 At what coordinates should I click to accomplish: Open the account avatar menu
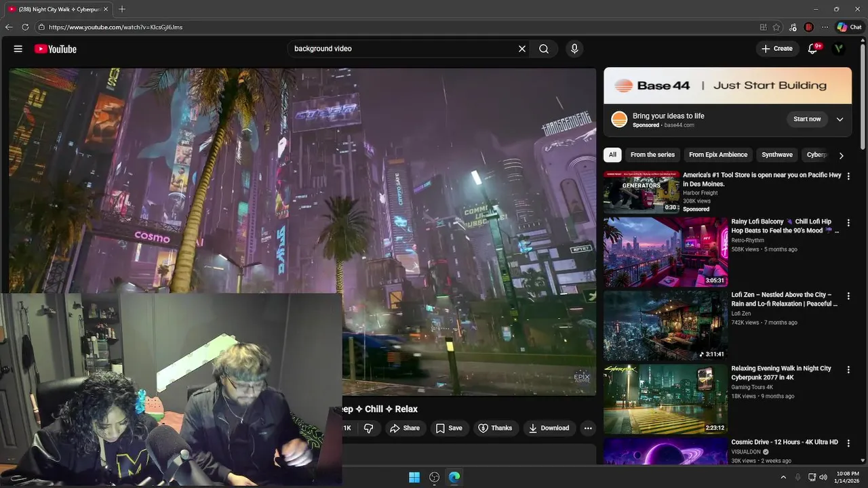[x=839, y=49]
